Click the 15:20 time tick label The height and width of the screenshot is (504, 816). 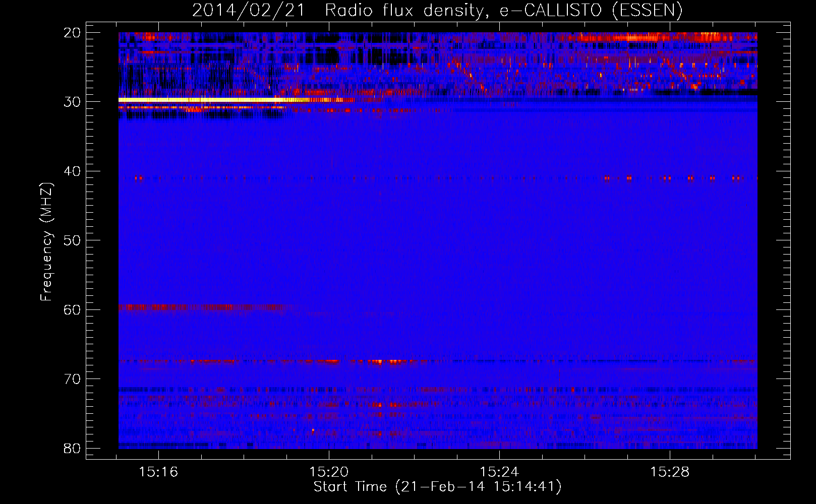click(329, 472)
